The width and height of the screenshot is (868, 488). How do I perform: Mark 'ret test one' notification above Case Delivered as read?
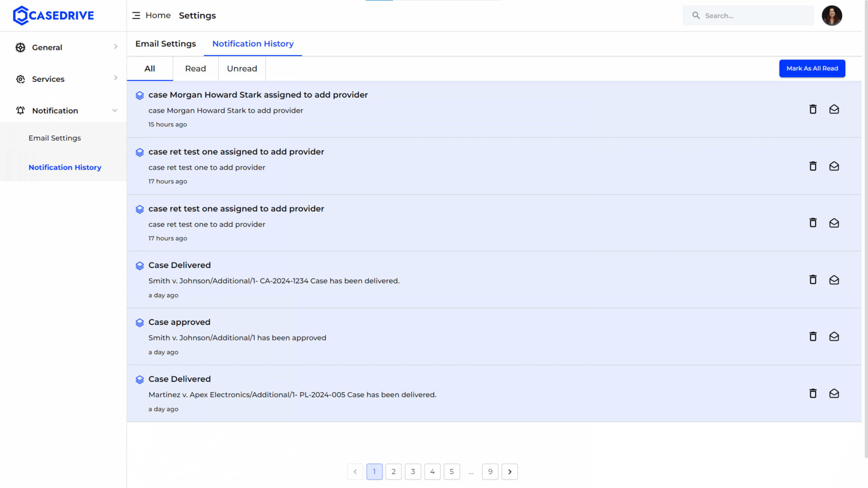[834, 223]
